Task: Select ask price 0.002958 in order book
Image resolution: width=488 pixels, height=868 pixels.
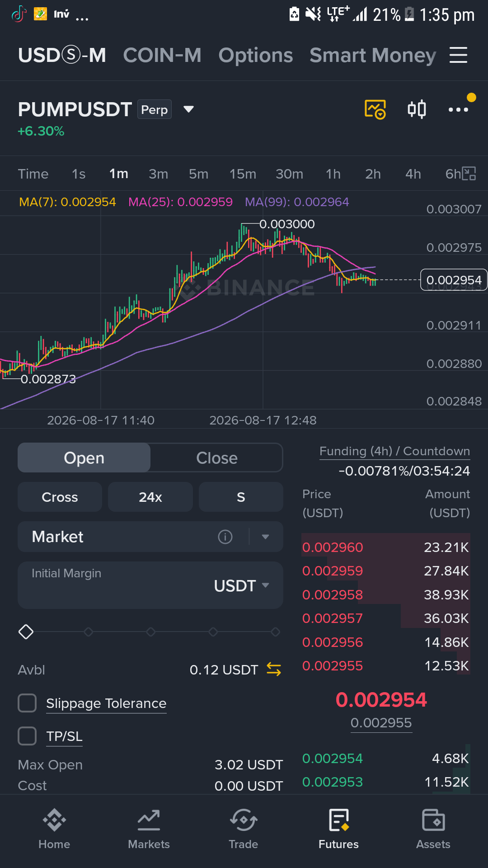Action: [333, 595]
